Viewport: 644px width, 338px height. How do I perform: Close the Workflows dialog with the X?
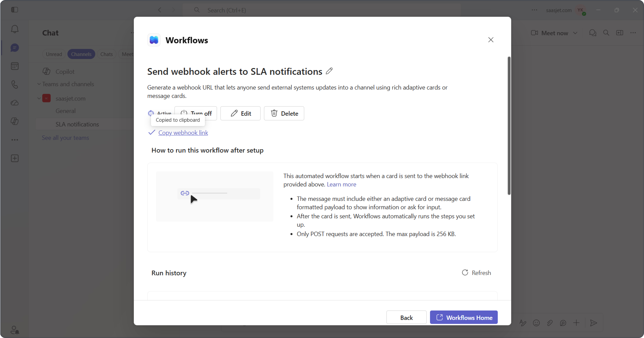coord(491,40)
